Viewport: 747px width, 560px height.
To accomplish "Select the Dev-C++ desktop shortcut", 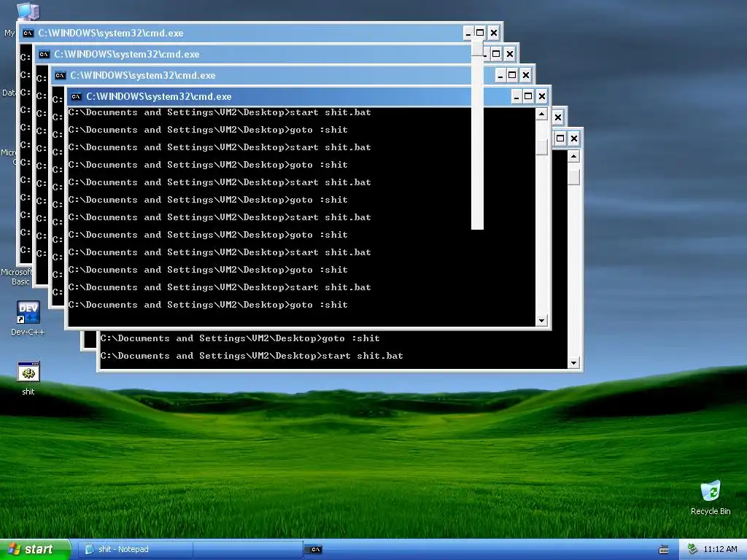I will pyautogui.click(x=28, y=319).
